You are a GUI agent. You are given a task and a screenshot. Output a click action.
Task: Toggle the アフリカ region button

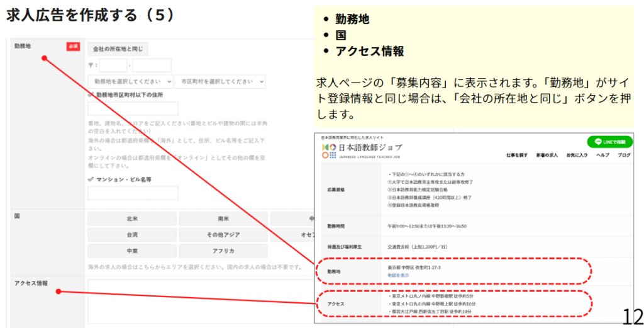coord(223,251)
